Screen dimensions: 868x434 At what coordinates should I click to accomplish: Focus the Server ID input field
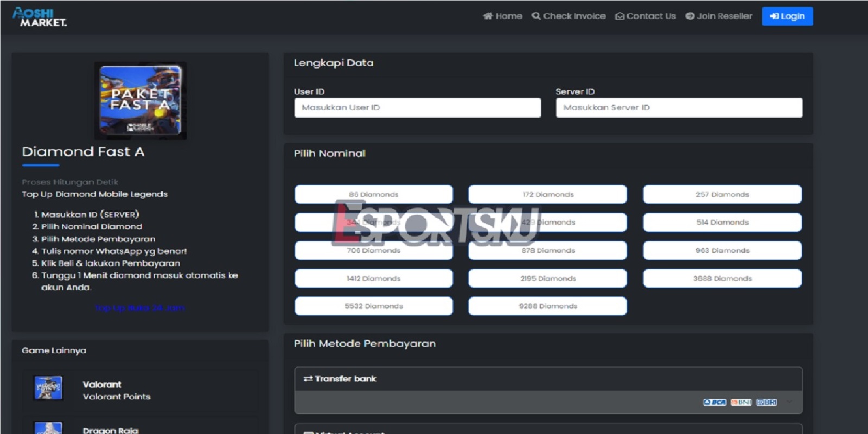679,107
